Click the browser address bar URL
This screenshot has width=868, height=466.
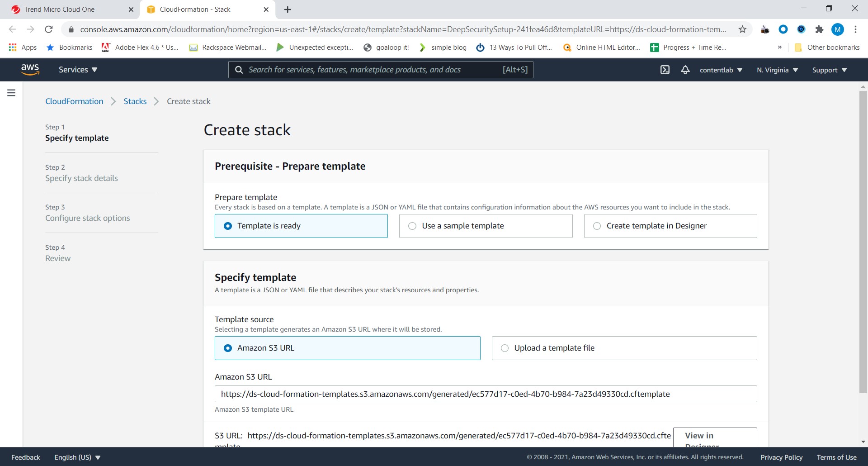[x=403, y=29]
